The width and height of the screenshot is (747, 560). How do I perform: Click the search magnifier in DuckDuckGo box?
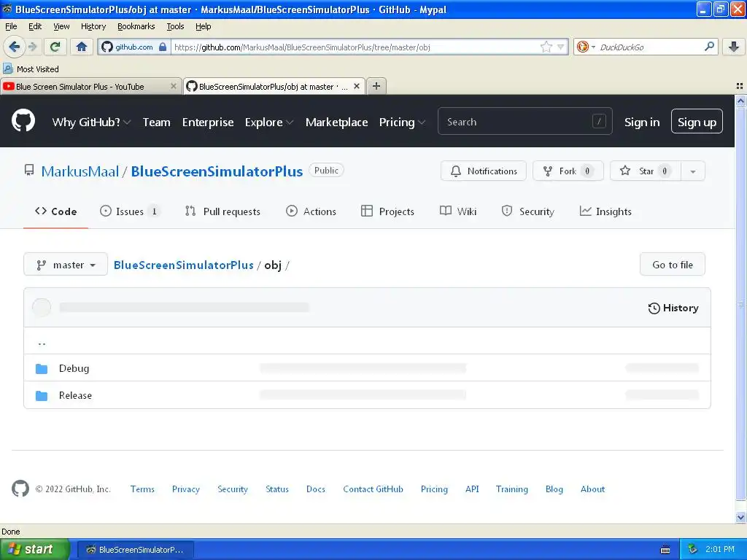(709, 47)
